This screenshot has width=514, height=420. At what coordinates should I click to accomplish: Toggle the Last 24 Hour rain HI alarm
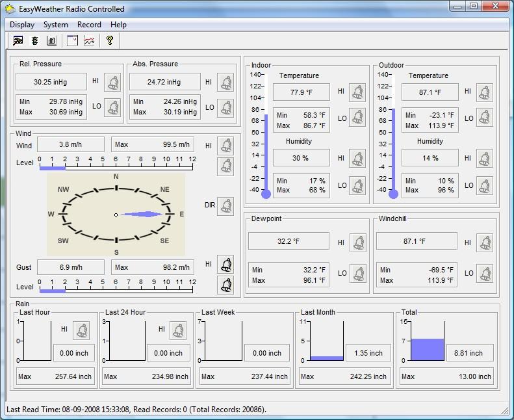click(x=178, y=330)
